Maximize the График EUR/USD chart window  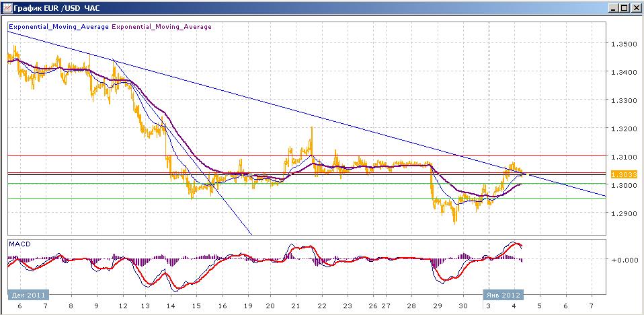point(625,8)
